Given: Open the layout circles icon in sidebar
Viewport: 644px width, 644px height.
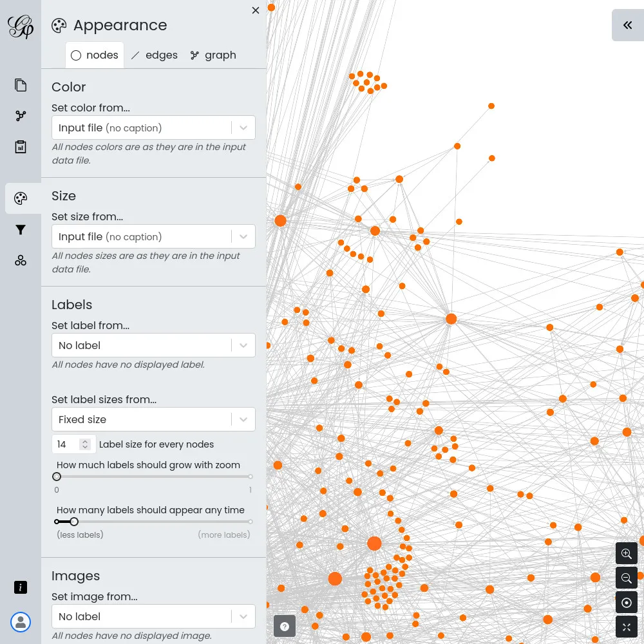Looking at the screenshot, I should tap(21, 260).
